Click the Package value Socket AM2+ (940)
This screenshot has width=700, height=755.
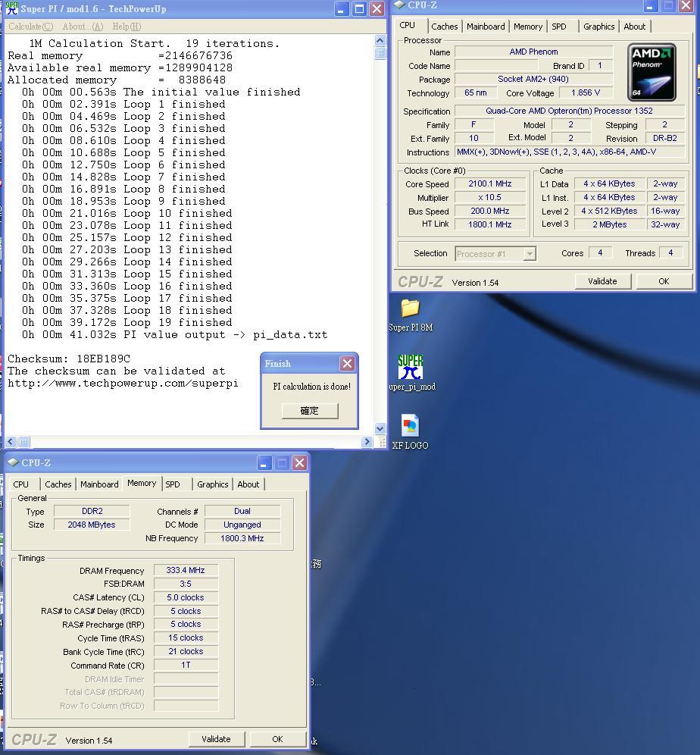click(533, 79)
